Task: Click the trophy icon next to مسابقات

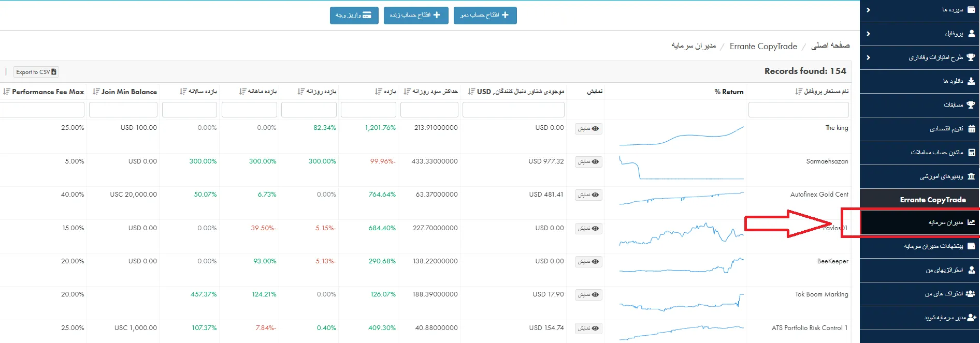Action: (971, 105)
